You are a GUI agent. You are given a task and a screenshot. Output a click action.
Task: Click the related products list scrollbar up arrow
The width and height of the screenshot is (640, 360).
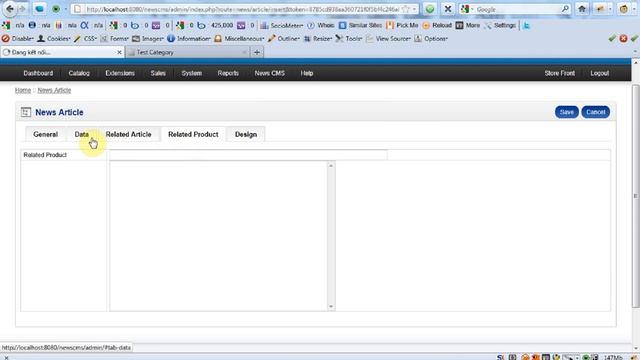click(331, 165)
